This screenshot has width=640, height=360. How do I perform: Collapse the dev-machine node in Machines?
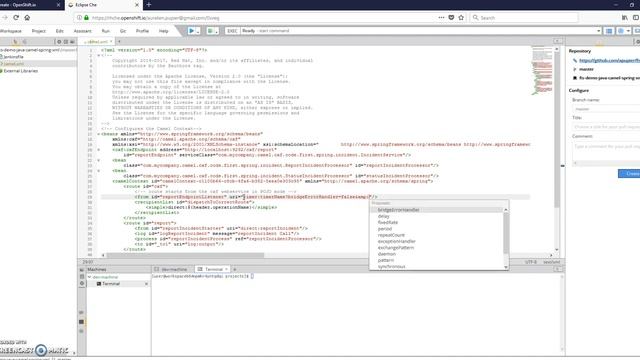(x=89, y=277)
